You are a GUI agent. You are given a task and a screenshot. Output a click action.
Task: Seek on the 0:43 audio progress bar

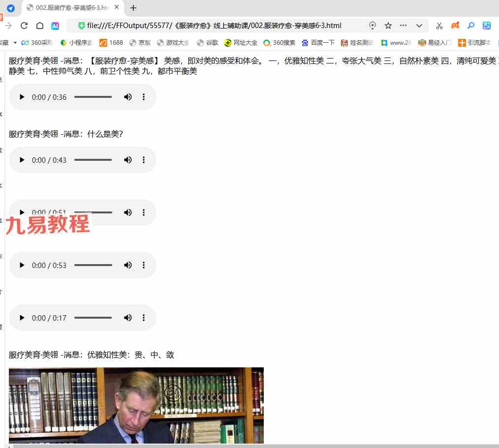pyautogui.click(x=93, y=160)
